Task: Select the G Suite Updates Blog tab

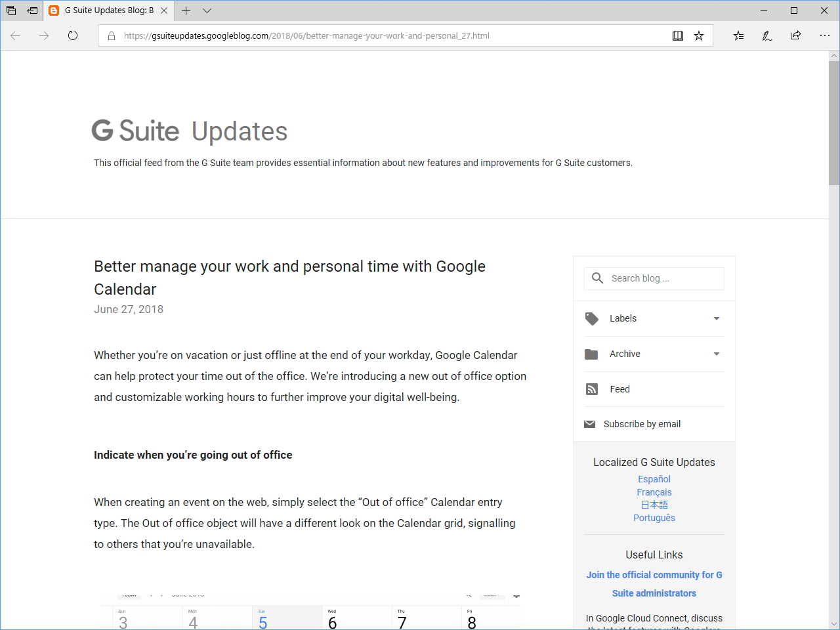Action: pyautogui.click(x=105, y=10)
